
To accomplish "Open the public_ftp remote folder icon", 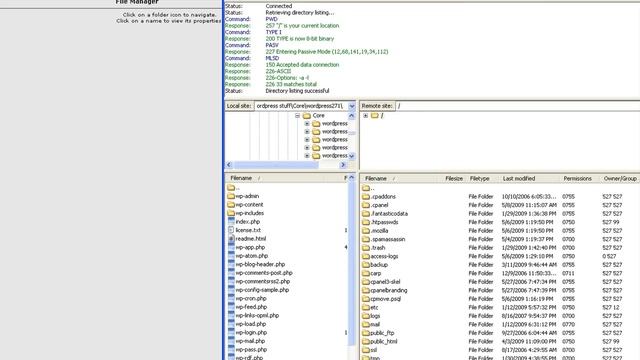I will click(366, 333).
